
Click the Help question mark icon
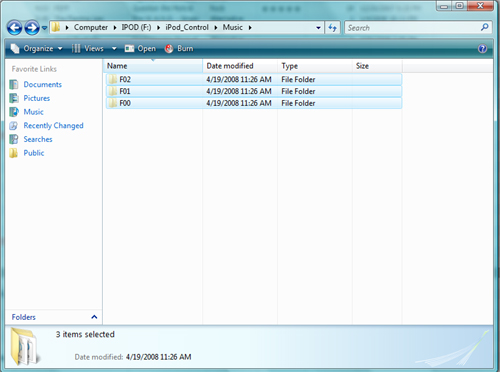[482, 49]
